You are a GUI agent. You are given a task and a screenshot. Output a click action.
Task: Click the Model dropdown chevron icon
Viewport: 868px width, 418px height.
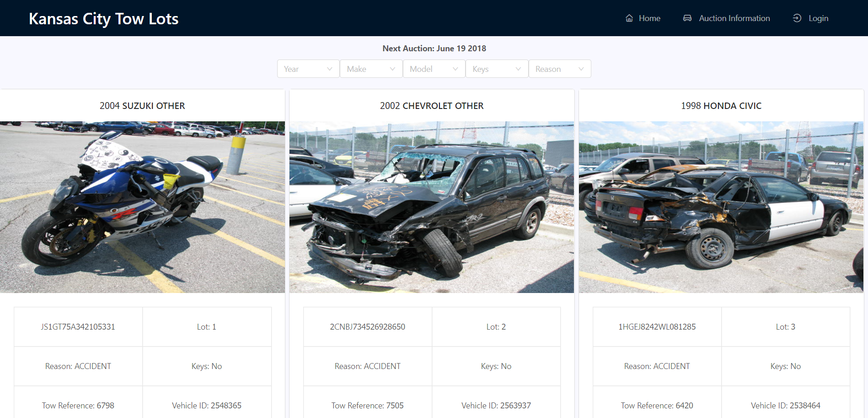tap(455, 69)
